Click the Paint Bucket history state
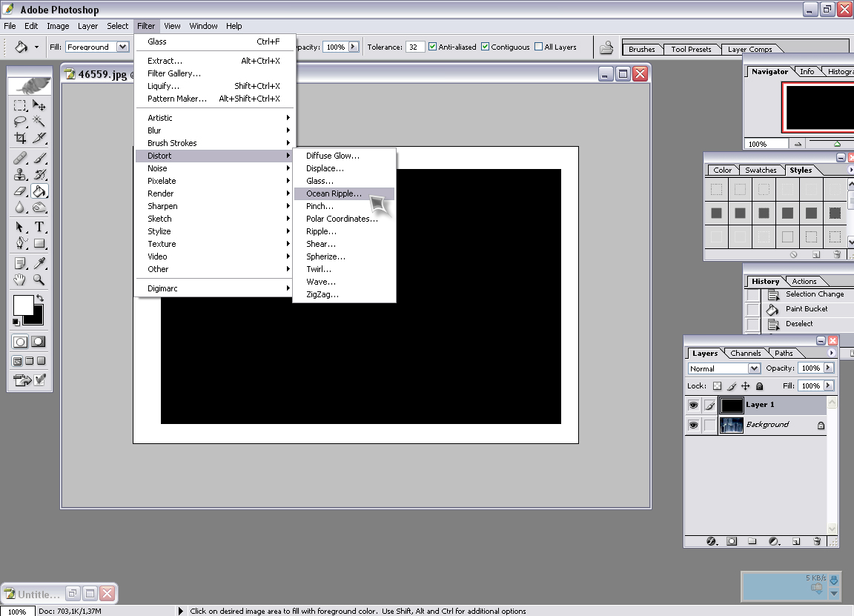Image resolution: width=854 pixels, height=616 pixels. coord(807,309)
